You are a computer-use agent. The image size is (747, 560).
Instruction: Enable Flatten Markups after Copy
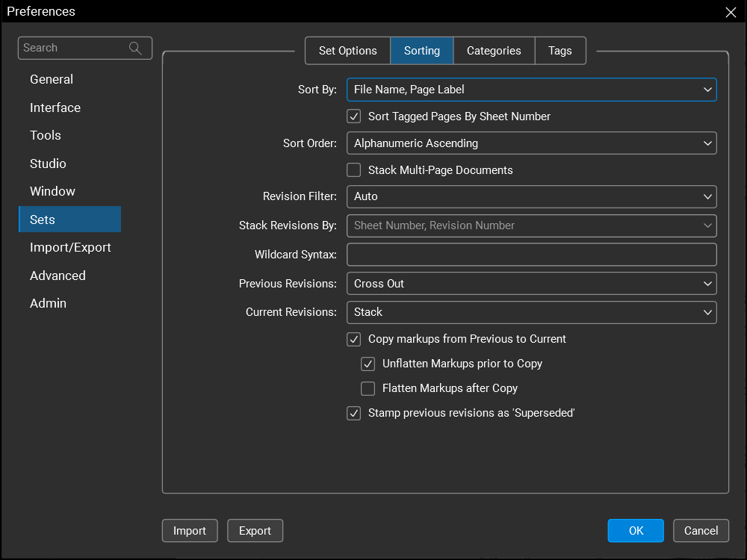(368, 388)
